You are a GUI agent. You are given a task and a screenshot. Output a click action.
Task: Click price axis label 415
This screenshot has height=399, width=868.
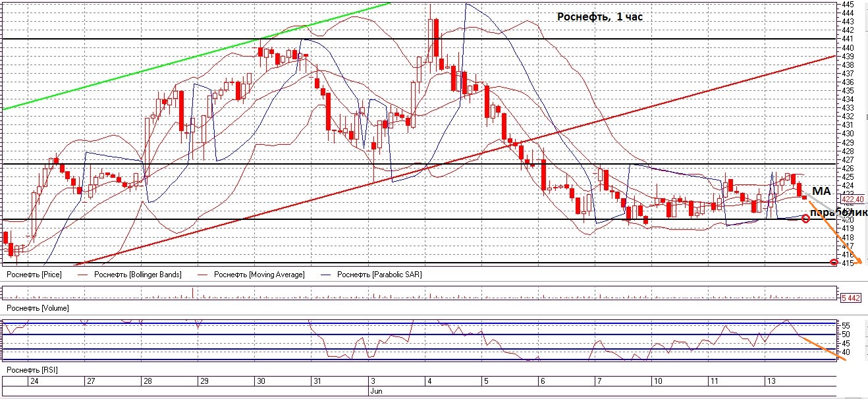848,263
